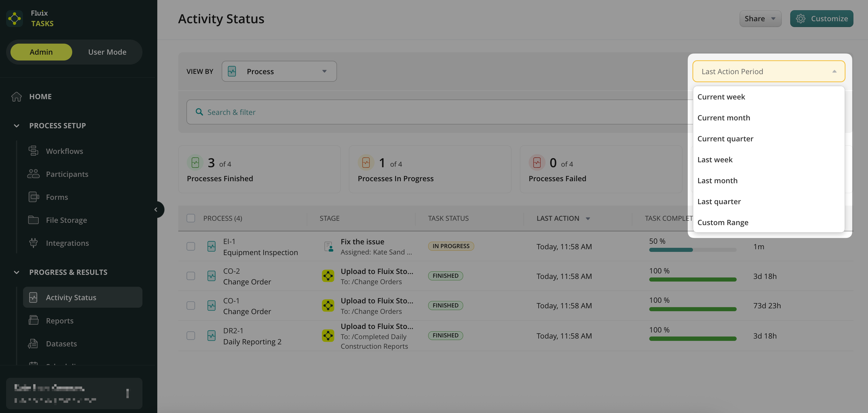Viewport: 868px width, 413px height.
Task: Open the View By Process dropdown
Action: [279, 71]
